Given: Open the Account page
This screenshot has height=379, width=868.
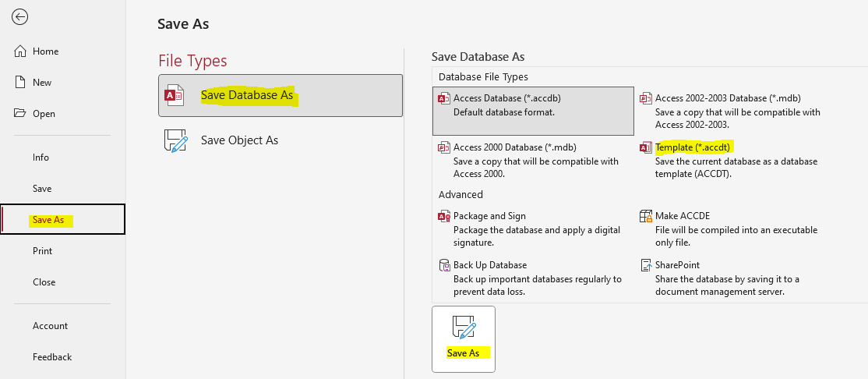Looking at the screenshot, I should 62,326.
